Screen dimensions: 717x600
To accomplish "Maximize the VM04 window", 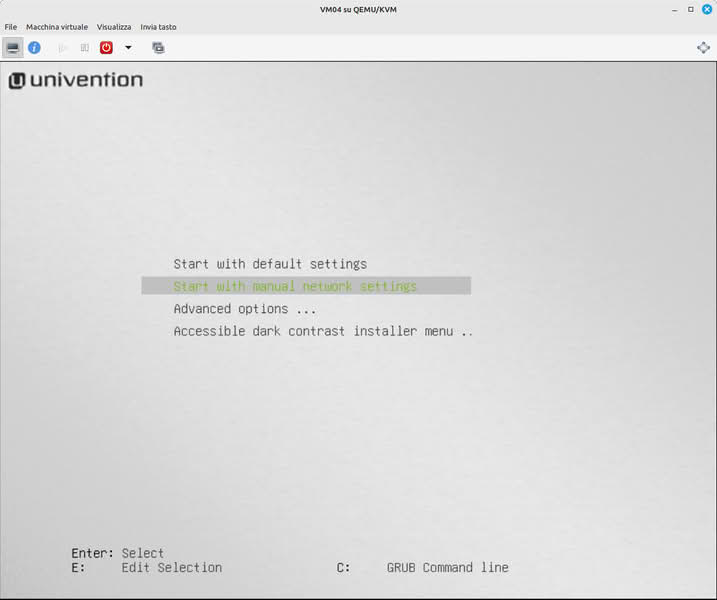I will point(690,10).
